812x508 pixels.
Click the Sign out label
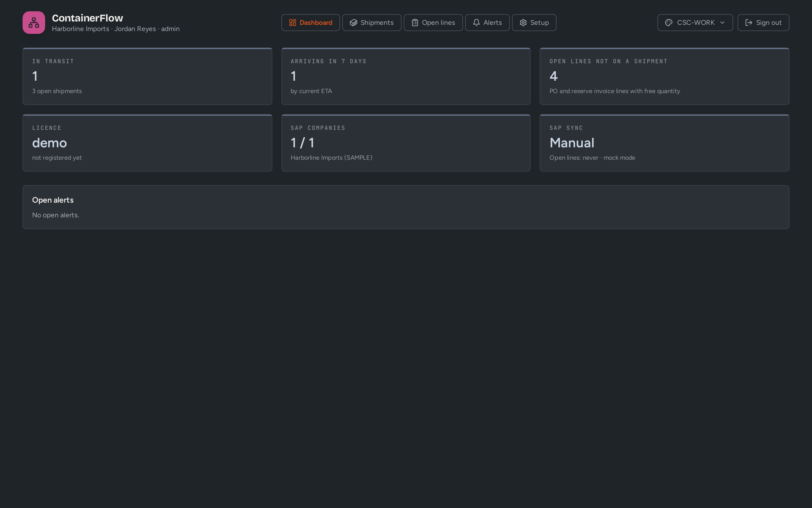pyautogui.click(x=769, y=23)
